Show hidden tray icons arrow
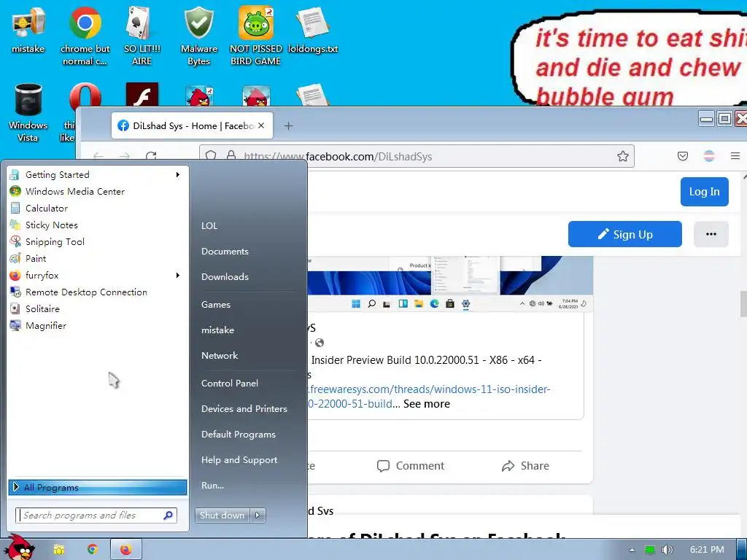Screen dimensions: 747x560 coord(632,550)
